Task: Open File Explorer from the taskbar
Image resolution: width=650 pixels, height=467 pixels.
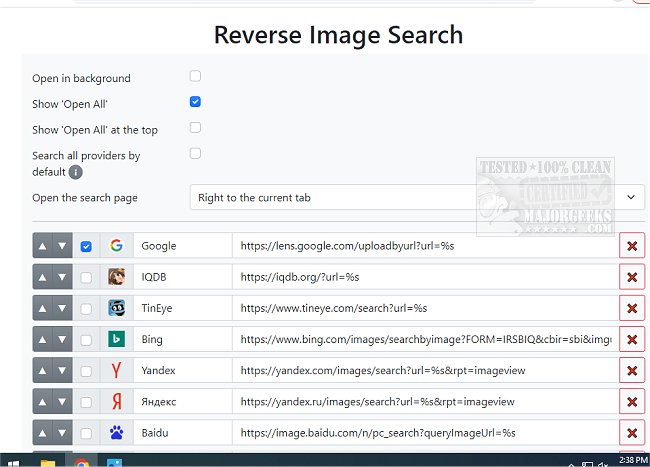Action: [46, 462]
